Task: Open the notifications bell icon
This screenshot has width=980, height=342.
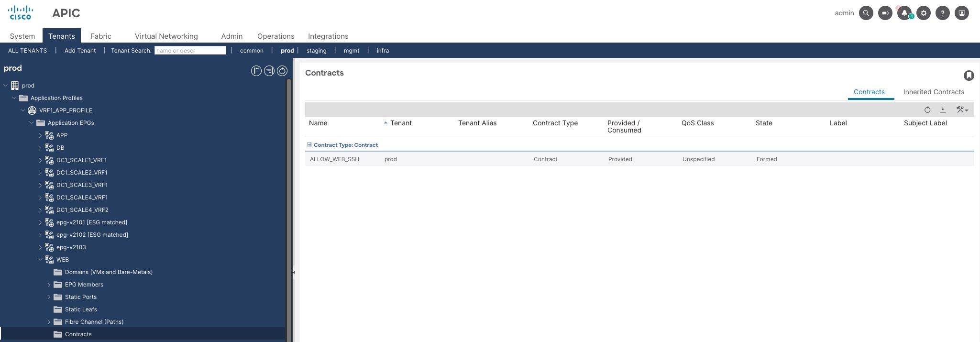Action: coord(904,13)
